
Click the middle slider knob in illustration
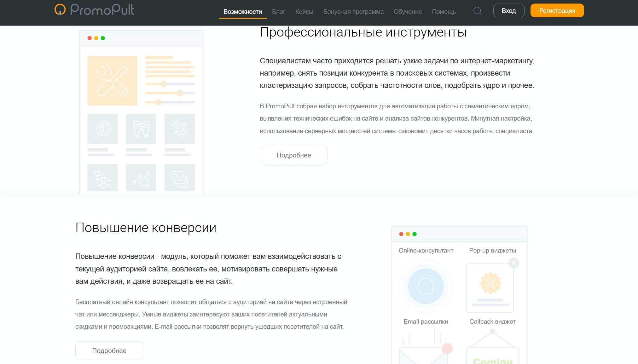[180, 93]
